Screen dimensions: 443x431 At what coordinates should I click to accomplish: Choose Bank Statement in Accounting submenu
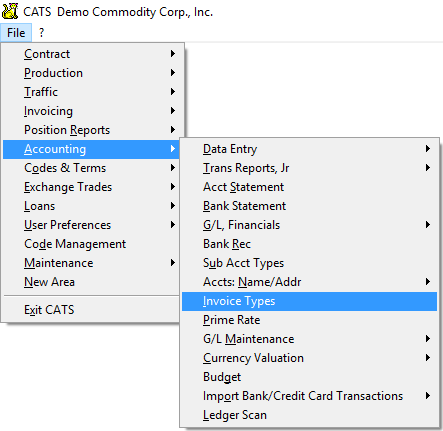click(x=309, y=206)
